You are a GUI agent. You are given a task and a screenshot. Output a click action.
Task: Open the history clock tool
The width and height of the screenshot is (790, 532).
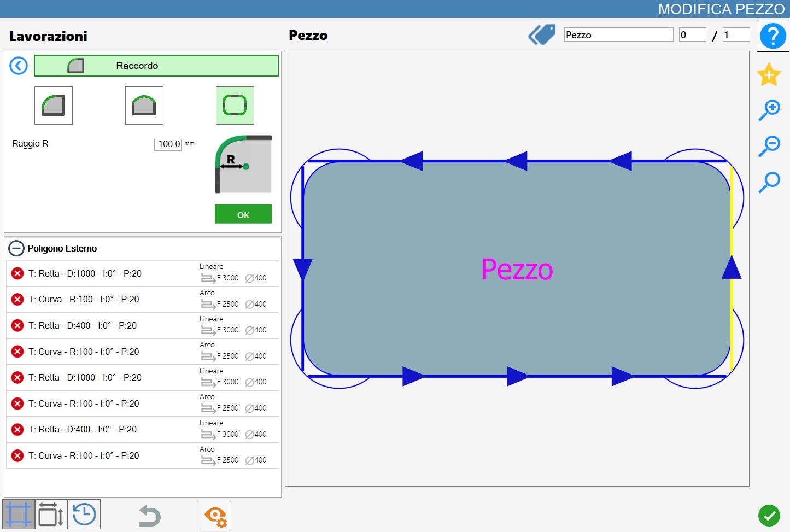(84, 515)
